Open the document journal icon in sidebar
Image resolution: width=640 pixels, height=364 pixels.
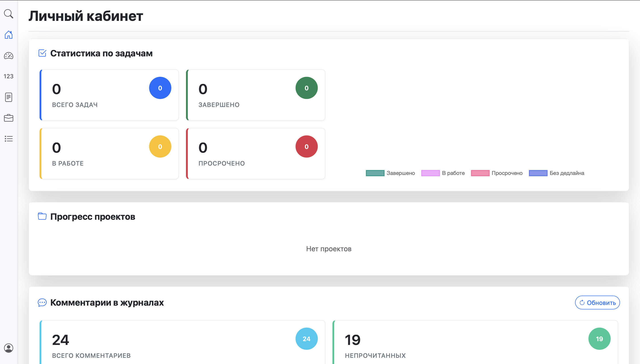(x=8, y=97)
